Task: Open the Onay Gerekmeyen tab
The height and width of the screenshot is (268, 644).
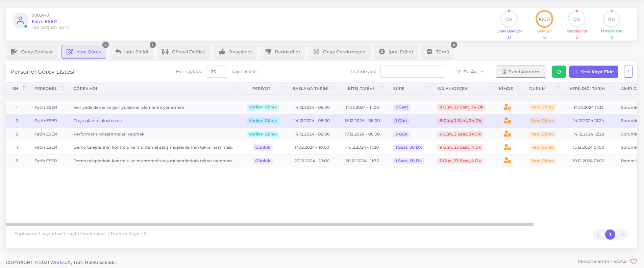Action: 339,52
